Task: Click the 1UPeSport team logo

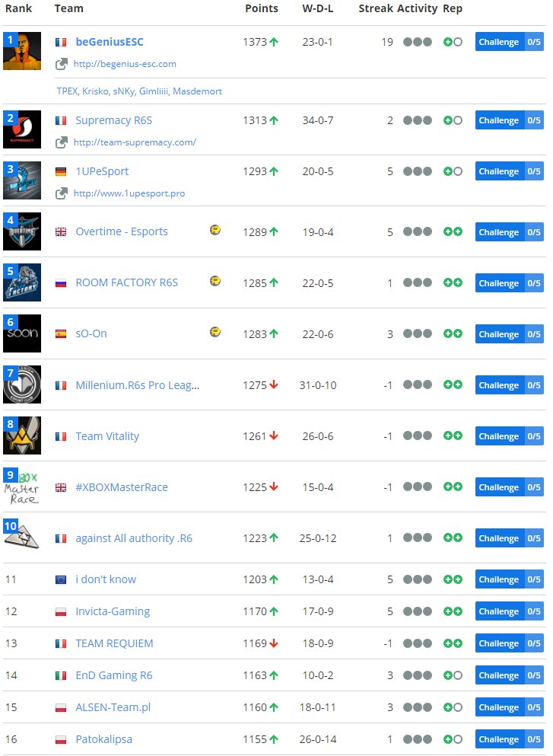Action: 22,180
